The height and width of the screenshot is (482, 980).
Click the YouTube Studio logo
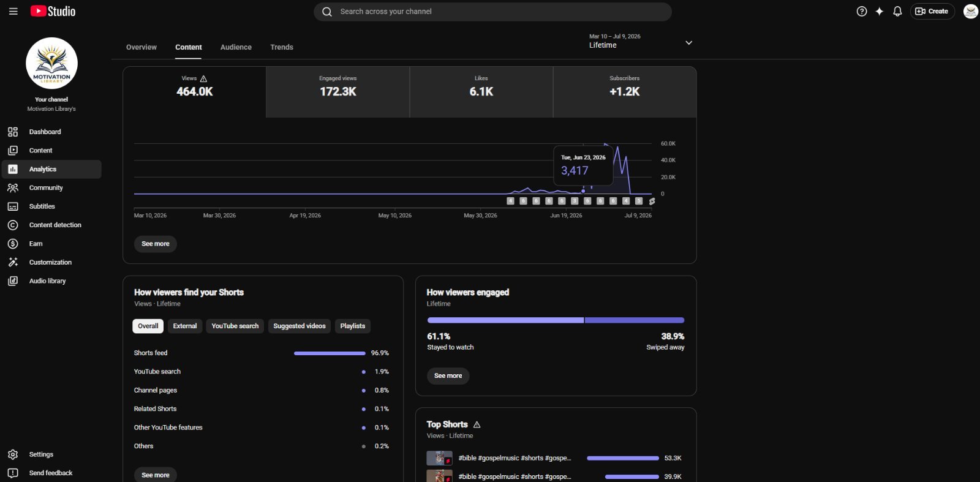[x=53, y=11]
